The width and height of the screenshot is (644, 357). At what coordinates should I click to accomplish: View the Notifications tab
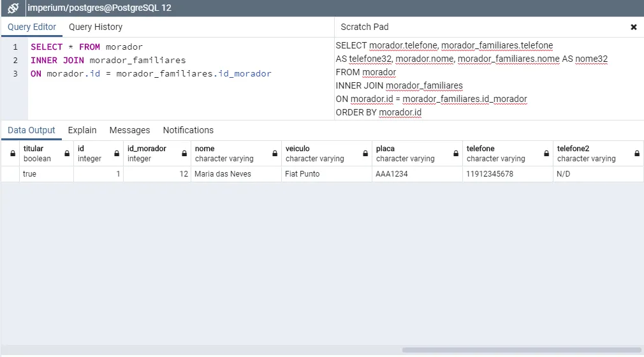(188, 130)
